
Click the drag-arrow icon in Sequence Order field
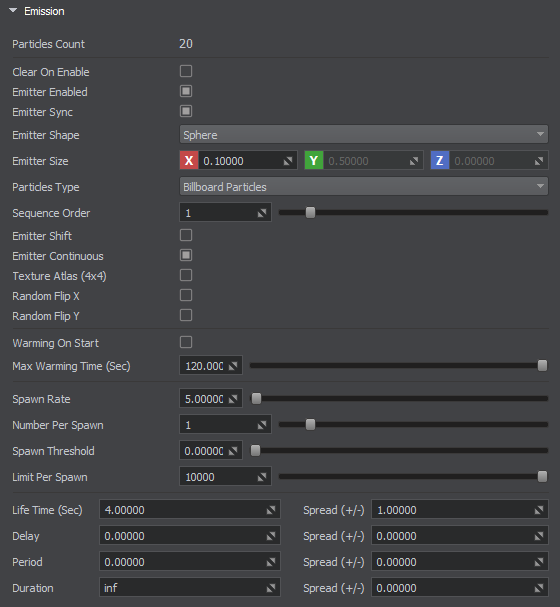(x=262, y=213)
